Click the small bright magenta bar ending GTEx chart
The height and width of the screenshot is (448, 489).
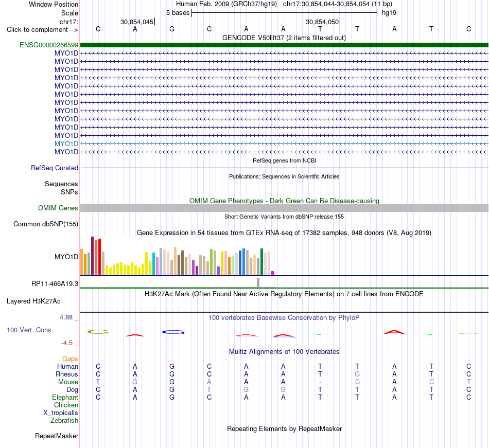pyautogui.click(x=273, y=273)
